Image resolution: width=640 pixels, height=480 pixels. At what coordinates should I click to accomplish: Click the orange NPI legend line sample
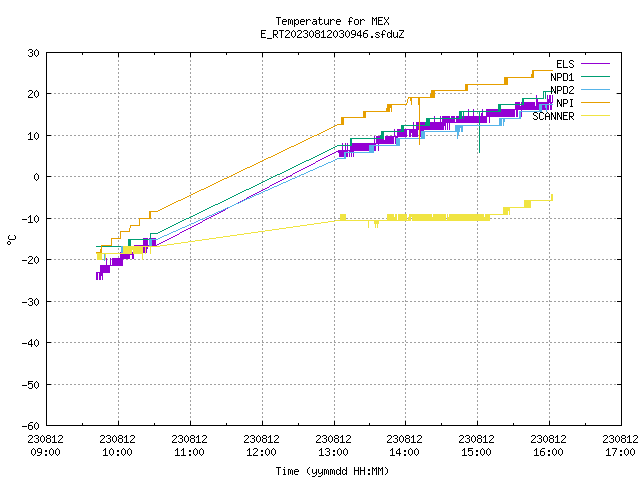595,103
